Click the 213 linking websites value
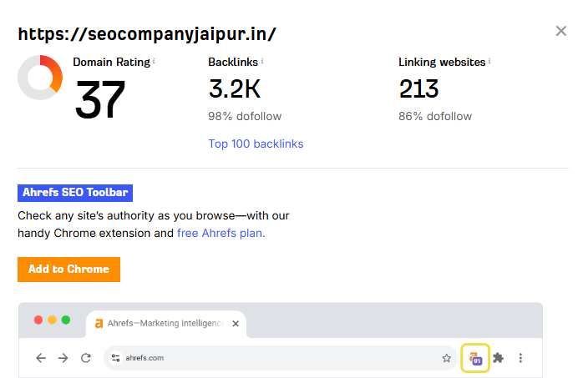The height and width of the screenshot is (378, 588). tap(418, 88)
